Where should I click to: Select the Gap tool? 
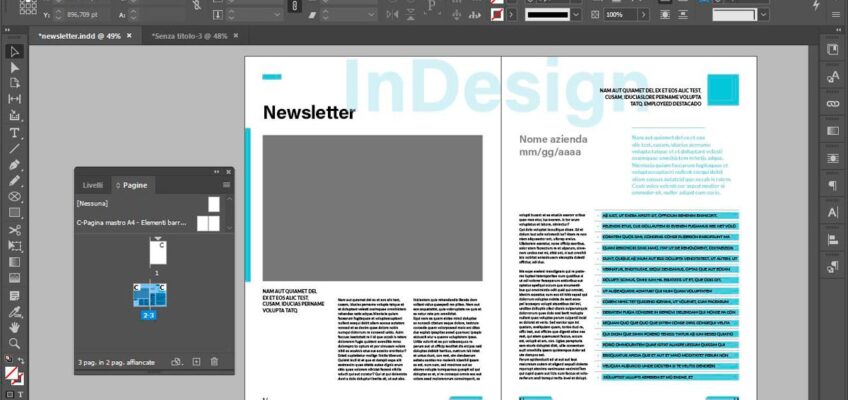click(15, 99)
